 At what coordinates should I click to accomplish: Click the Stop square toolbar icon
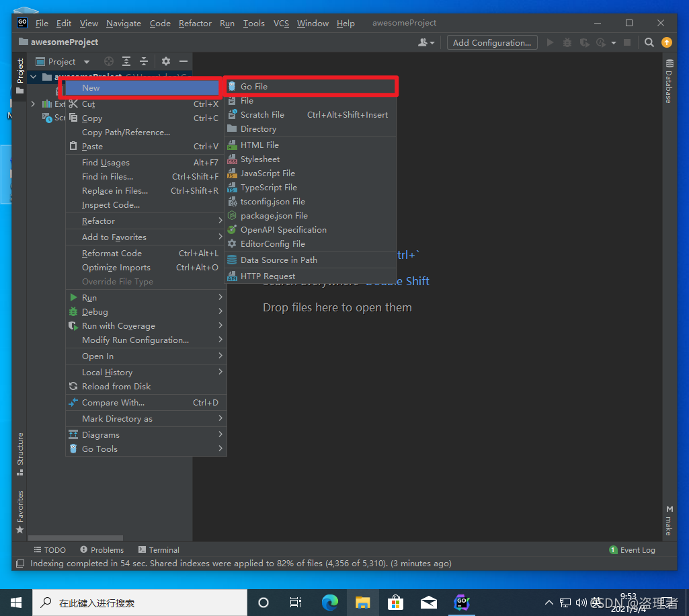627,42
